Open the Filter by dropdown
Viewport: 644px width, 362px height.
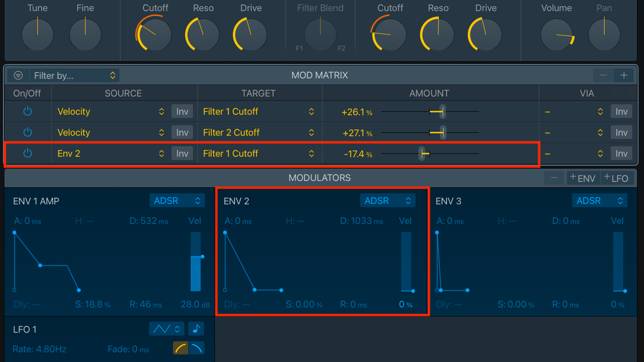[74, 75]
